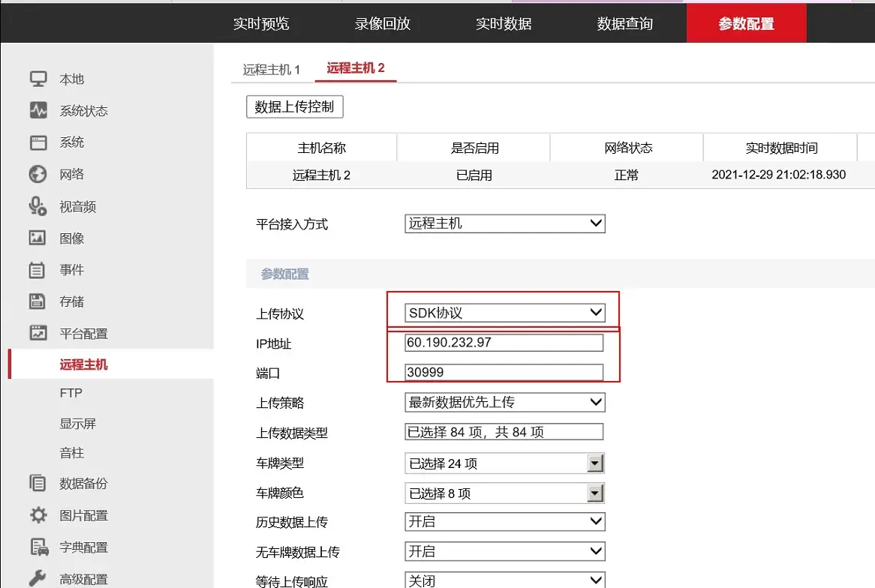Open the 上传策略 dropdown list
The width and height of the screenshot is (875, 588).
[x=504, y=402]
